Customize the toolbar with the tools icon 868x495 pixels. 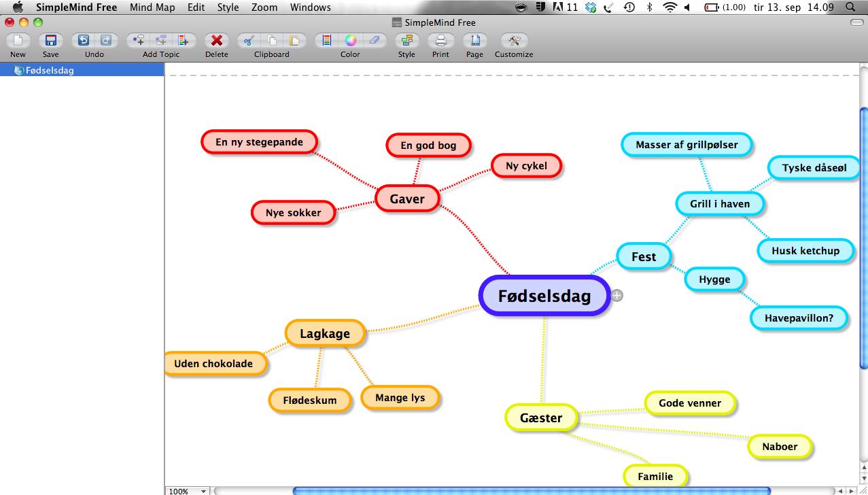pos(514,40)
